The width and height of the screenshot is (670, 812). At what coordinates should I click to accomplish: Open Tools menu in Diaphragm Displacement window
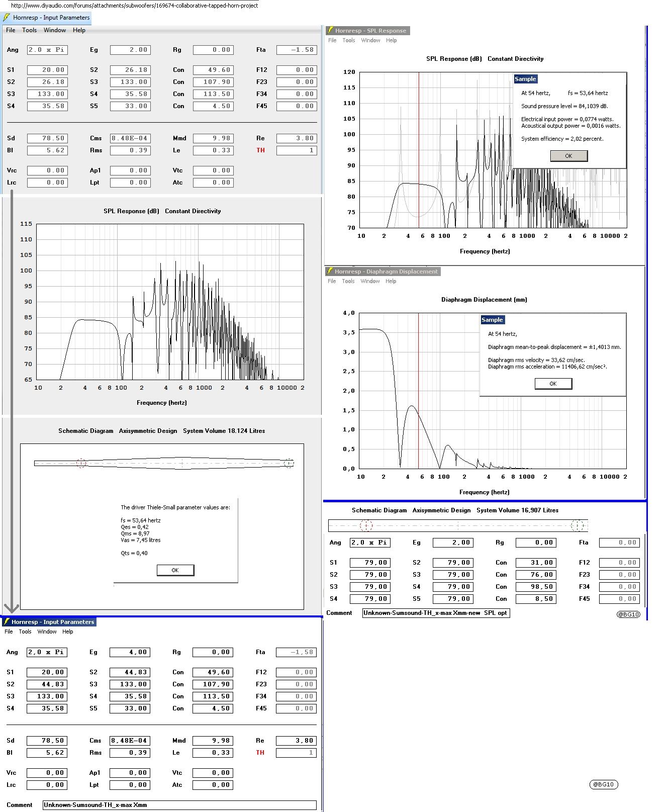(348, 281)
